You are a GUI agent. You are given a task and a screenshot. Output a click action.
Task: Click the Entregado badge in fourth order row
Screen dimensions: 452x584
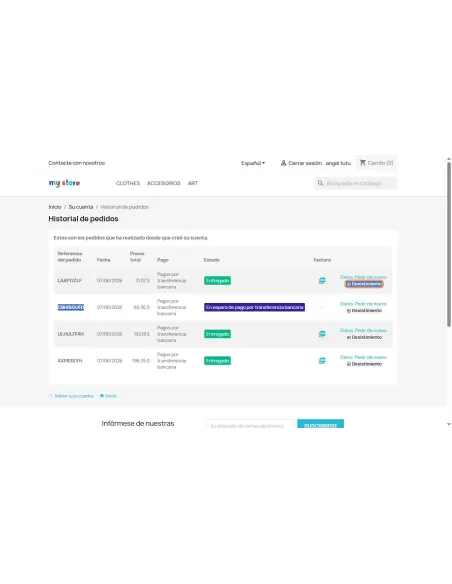tap(217, 361)
